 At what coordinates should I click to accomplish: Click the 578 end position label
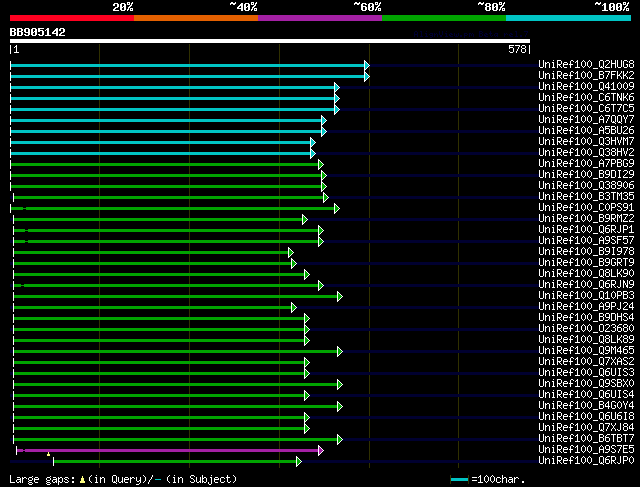[517, 49]
